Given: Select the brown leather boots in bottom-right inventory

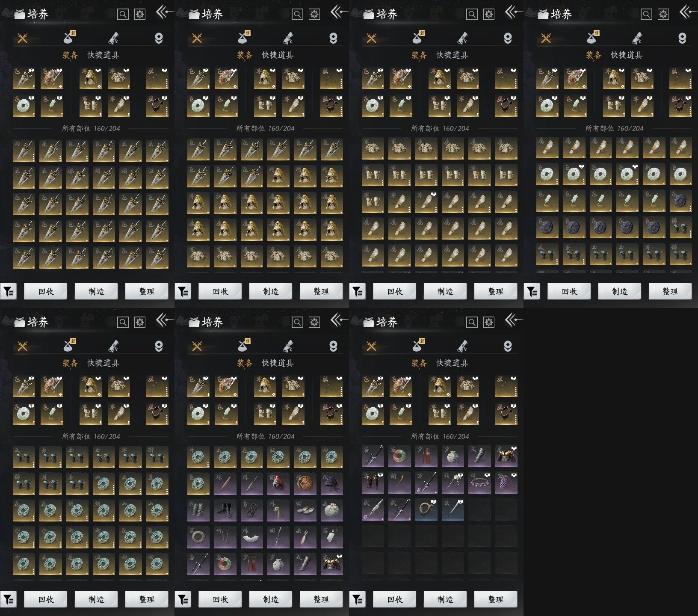Looking at the screenshot, I should coord(373,483).
